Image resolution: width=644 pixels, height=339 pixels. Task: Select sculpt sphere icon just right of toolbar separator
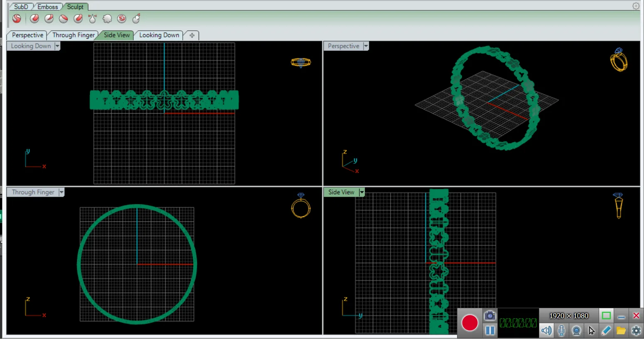tap(34, 19)
